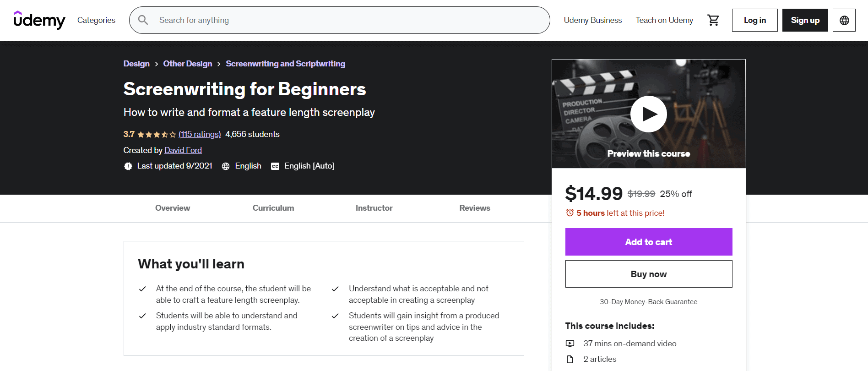868x371 pixels.
Task: Click the 115 ratings link
Action: coord(200,134)
